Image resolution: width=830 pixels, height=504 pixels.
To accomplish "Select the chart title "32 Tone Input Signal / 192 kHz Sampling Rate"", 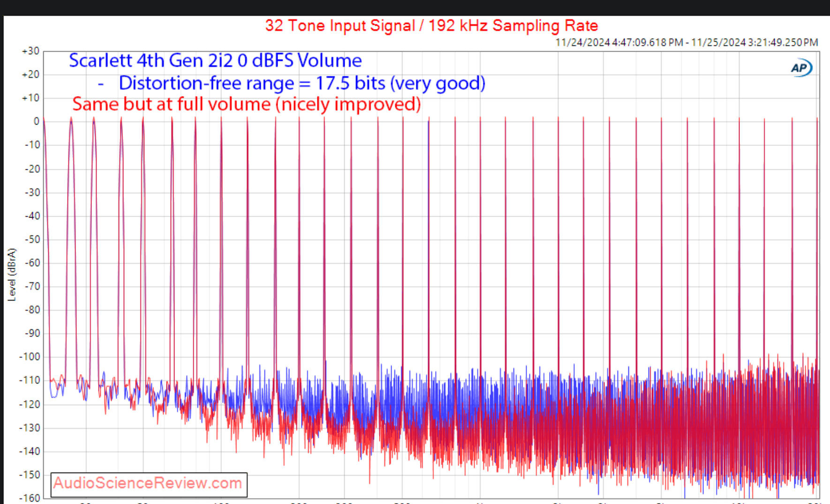I will 431,25.
